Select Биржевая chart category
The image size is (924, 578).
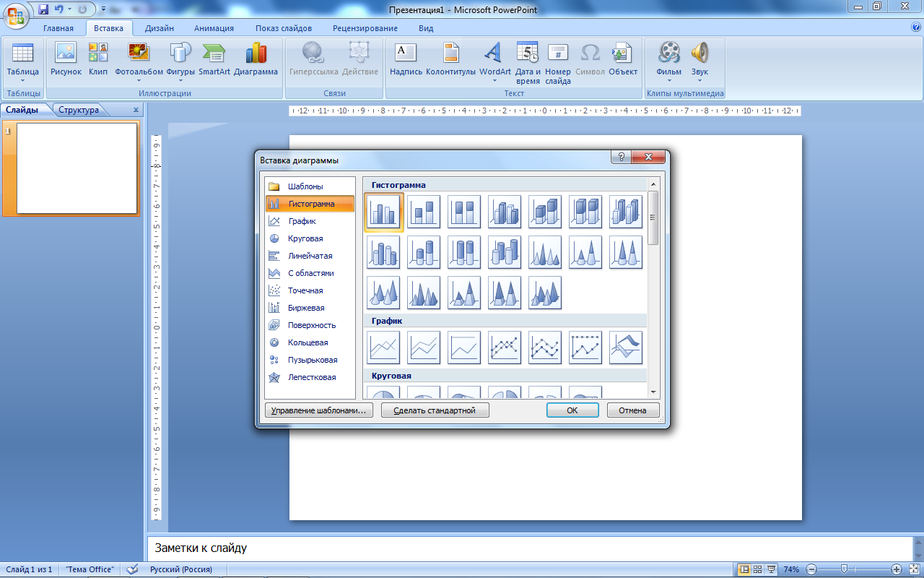(310, 308)
